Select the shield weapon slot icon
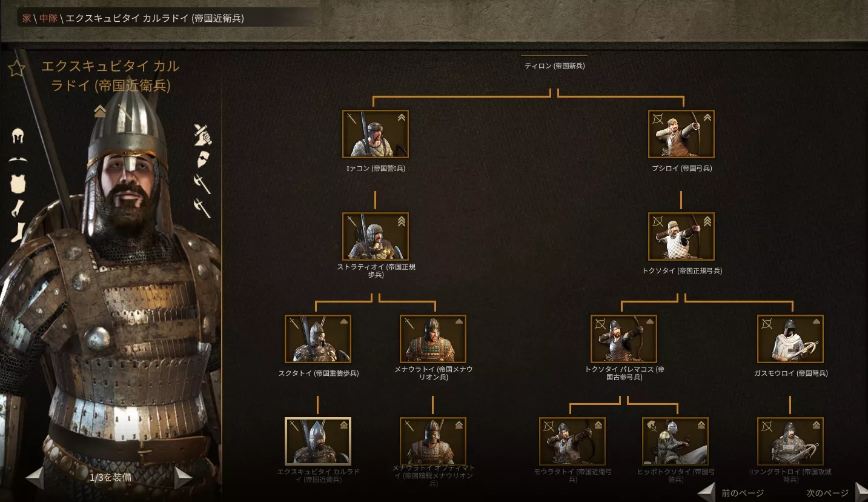Image resolution: width=868 pixels, height=502 pixels. click(202, 160)
